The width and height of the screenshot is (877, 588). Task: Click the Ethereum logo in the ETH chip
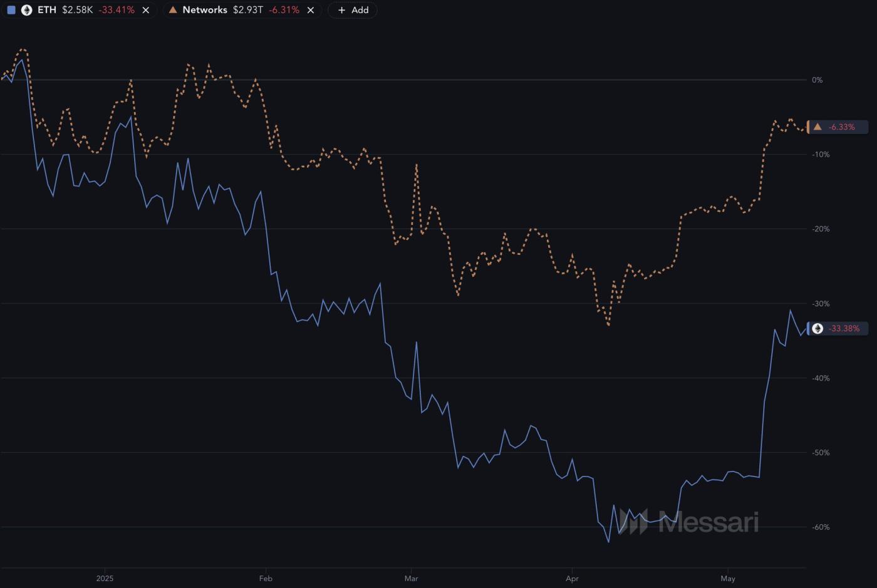[x=27, y=10]
